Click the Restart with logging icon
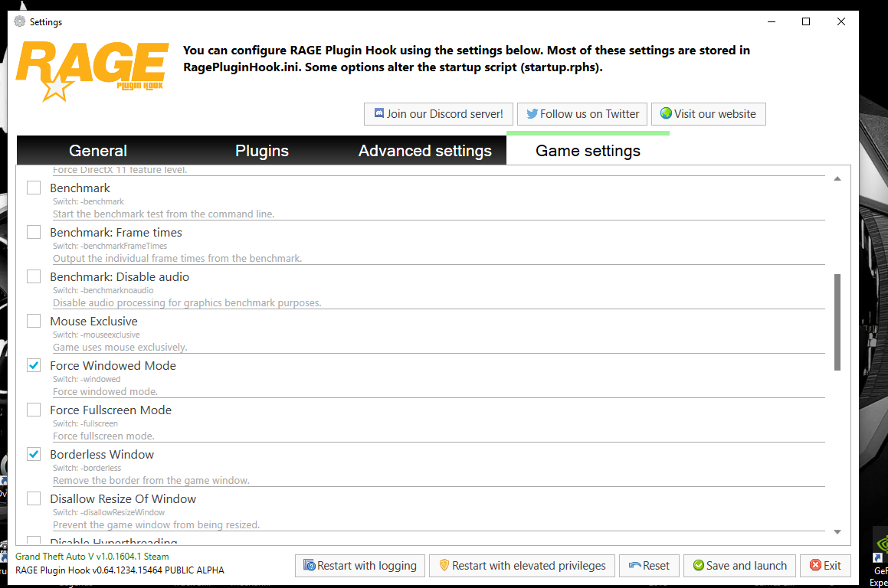Viewport: 888px width, 588px height. pyautogui.click(x=310, y=565)
